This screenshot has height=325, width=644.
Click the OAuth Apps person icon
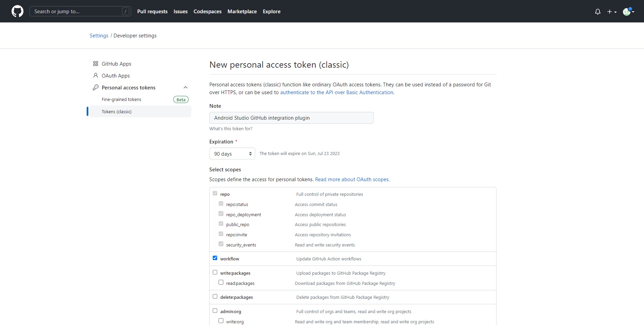point(95,75)
